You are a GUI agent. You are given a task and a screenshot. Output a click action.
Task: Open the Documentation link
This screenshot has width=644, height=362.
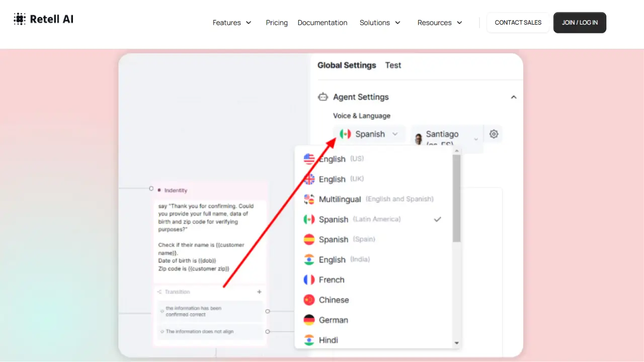point(323,23)
